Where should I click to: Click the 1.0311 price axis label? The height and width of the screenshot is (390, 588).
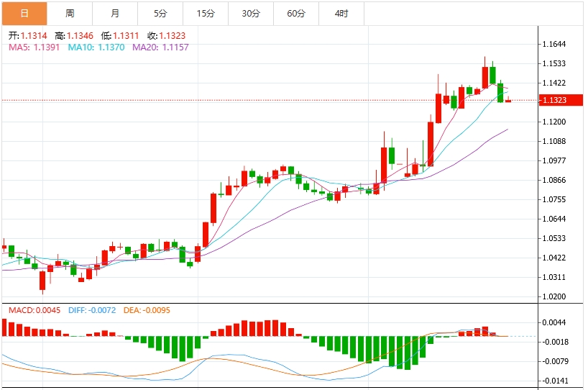tap(554, 277)
